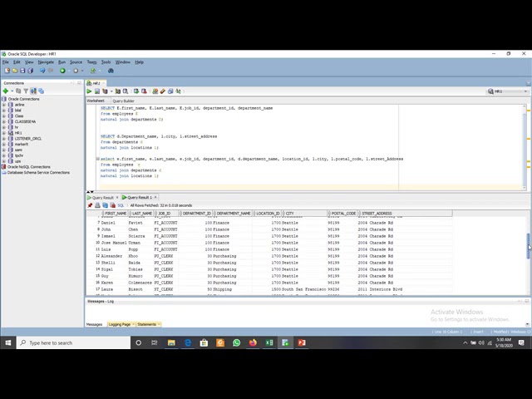The height and width of the screenshot is (399, 532).
Task: Click the Filter funnel icon in Connections panel
Action: (26, 91)
